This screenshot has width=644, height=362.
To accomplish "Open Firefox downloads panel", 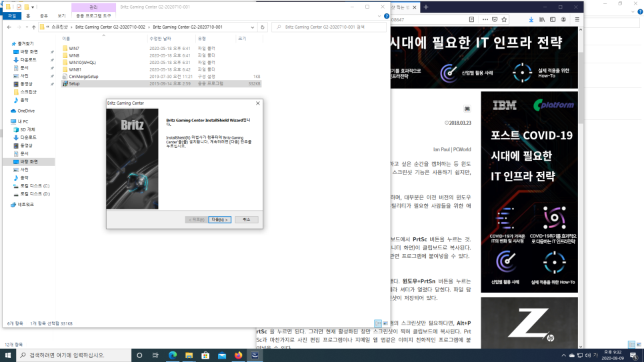I will pos(531,19).
